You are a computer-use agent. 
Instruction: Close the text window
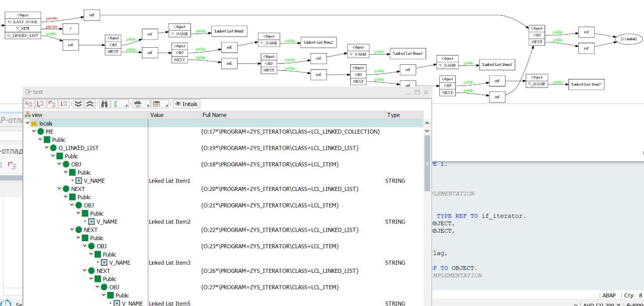(x=426, y=92)
